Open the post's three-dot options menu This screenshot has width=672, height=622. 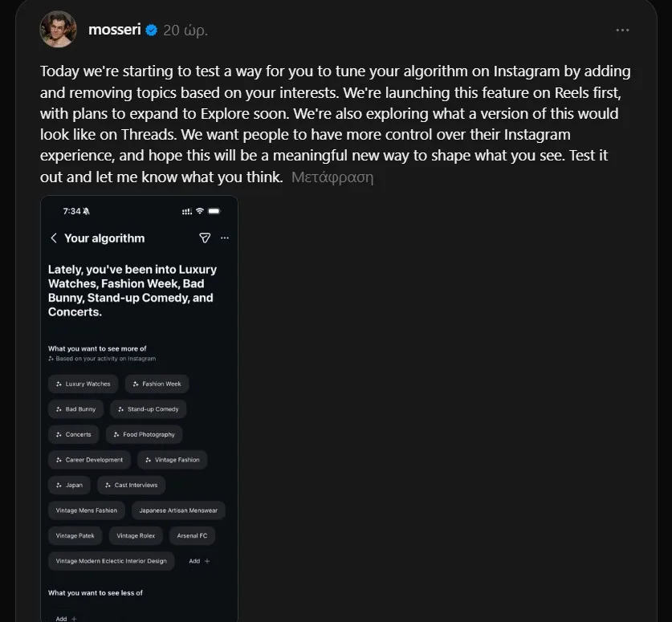622,30
